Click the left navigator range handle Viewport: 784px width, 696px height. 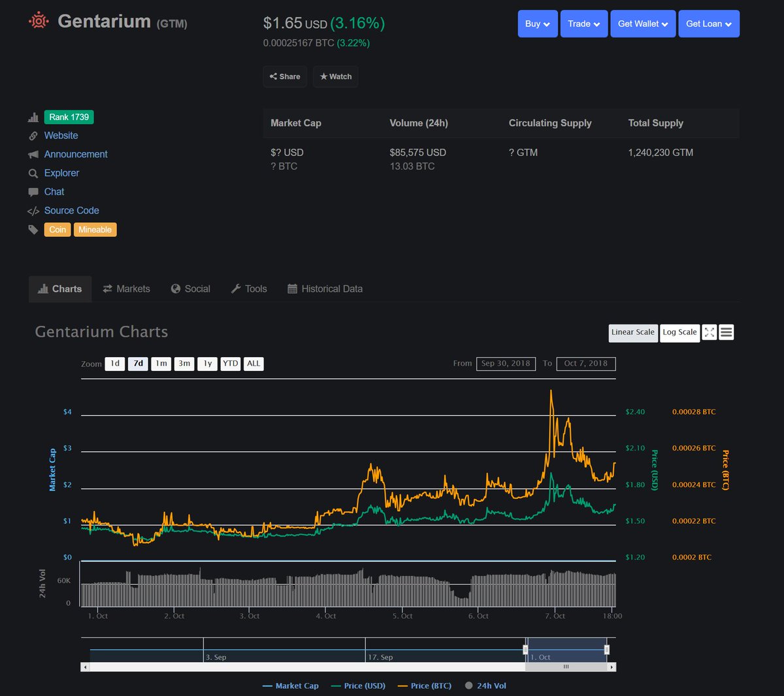click(525, 650)
